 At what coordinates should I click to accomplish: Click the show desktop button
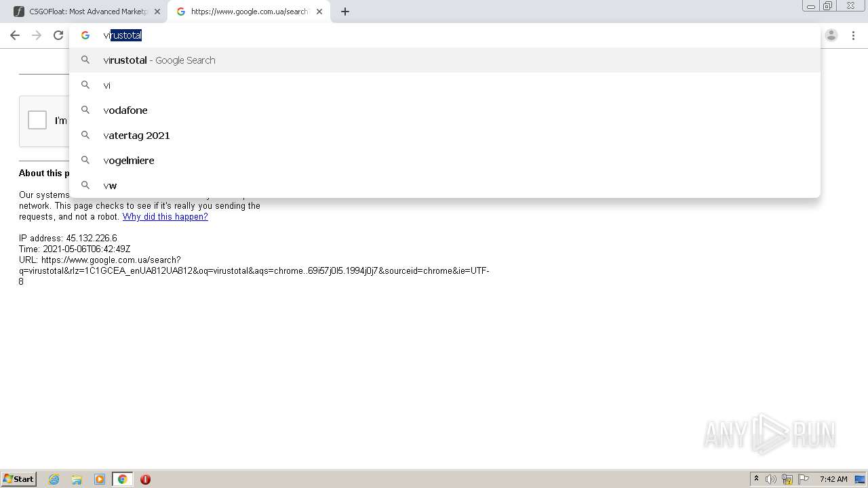point(860,479)
